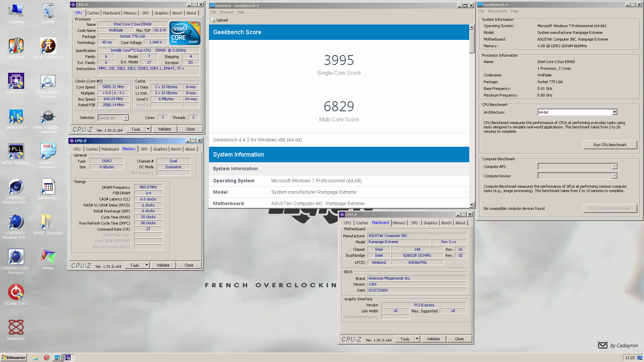Open Benchmarks menu in Geekbench 4 window

click(497, 11)
